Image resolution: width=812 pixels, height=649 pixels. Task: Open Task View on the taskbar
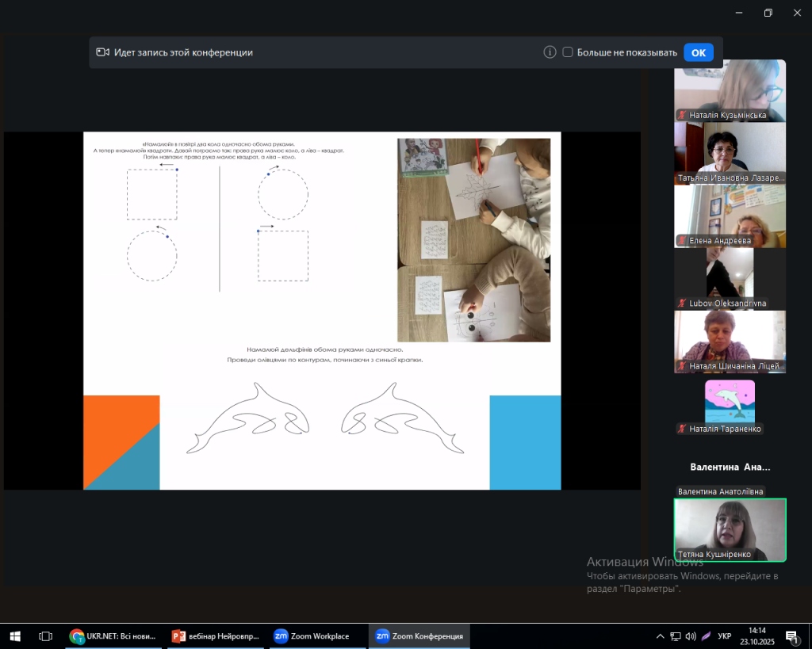click(46, 636)
